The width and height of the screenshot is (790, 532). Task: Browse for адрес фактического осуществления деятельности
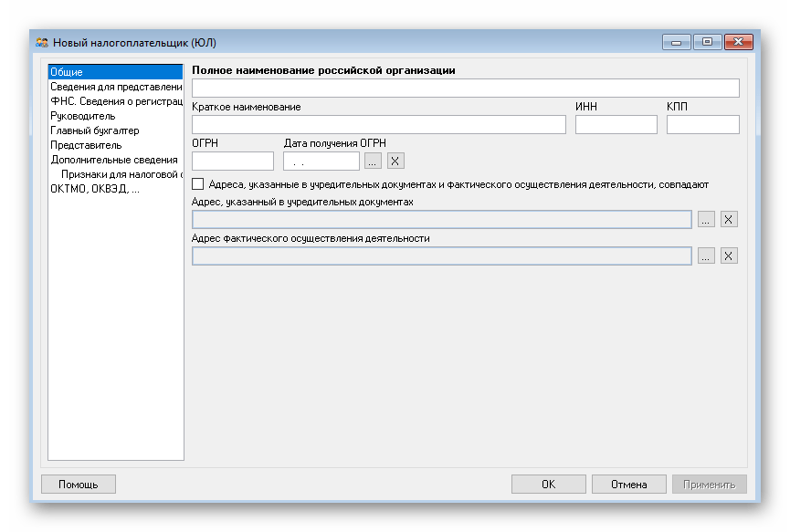click(x=706, y=256)
